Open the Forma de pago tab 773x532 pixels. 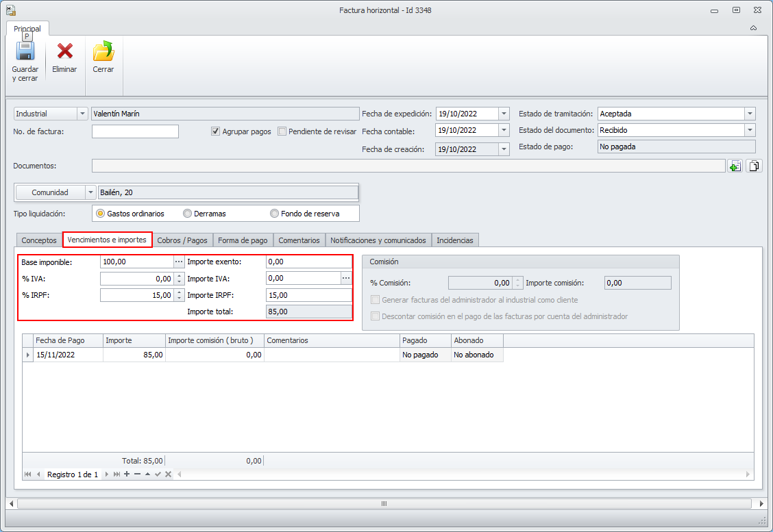[243, 240]
